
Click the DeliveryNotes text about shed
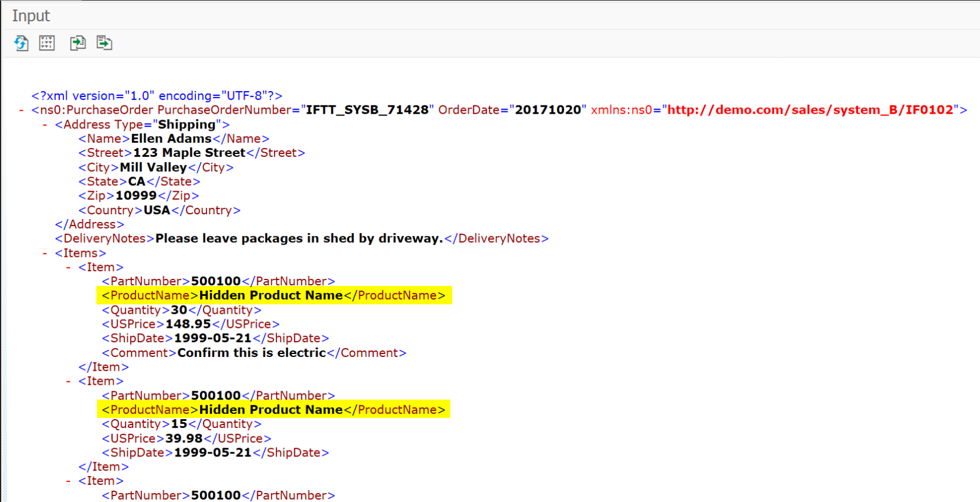(299, 239)
